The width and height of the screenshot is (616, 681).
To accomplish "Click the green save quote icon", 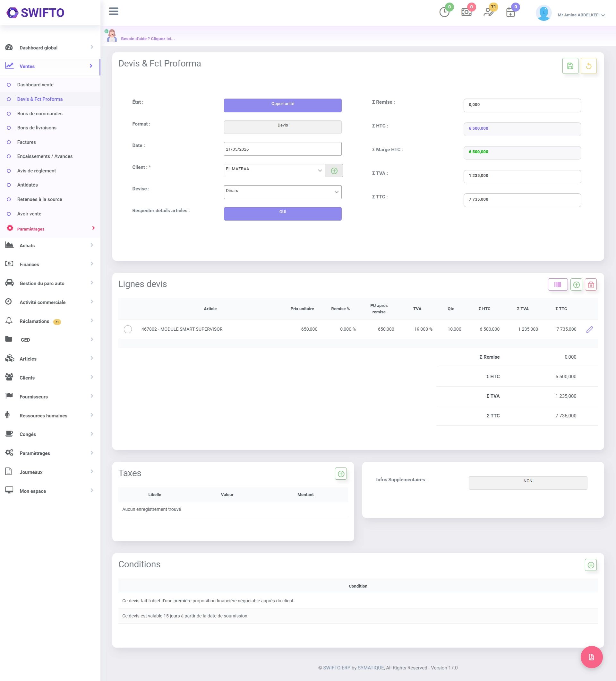I will (570, 66).
